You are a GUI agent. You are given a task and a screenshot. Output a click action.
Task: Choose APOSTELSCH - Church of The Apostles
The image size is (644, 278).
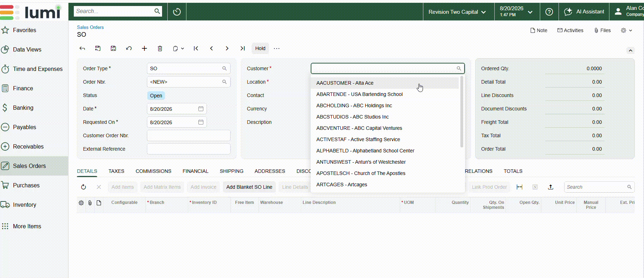pos(384,173)
